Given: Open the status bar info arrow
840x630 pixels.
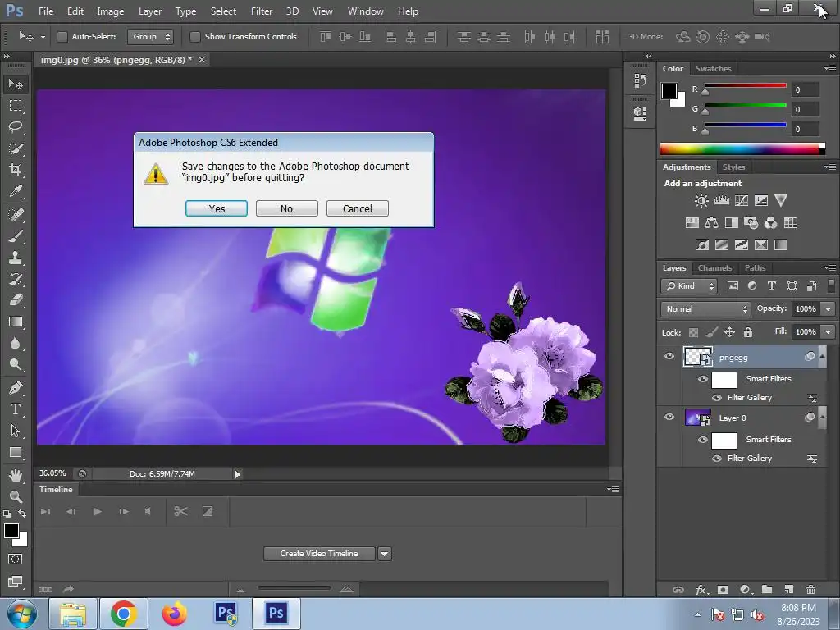Looking at the screenshot, I should point(237,473).
